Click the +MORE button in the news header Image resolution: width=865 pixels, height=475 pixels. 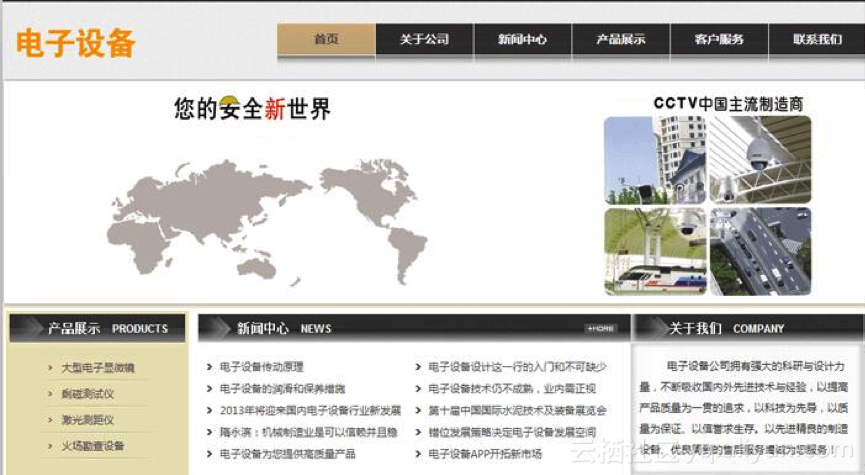click(x=601, y=328)
